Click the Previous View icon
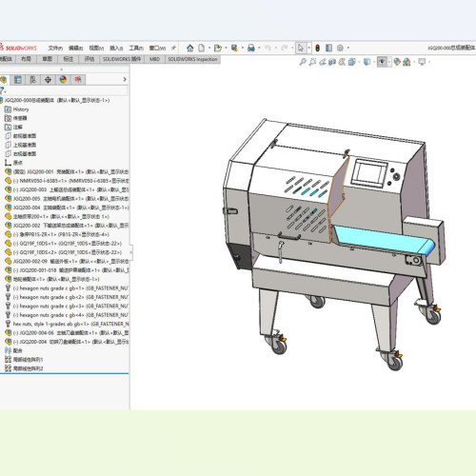Image resolution: width=476 pixels, height=476 pixels. coord(323,62)
